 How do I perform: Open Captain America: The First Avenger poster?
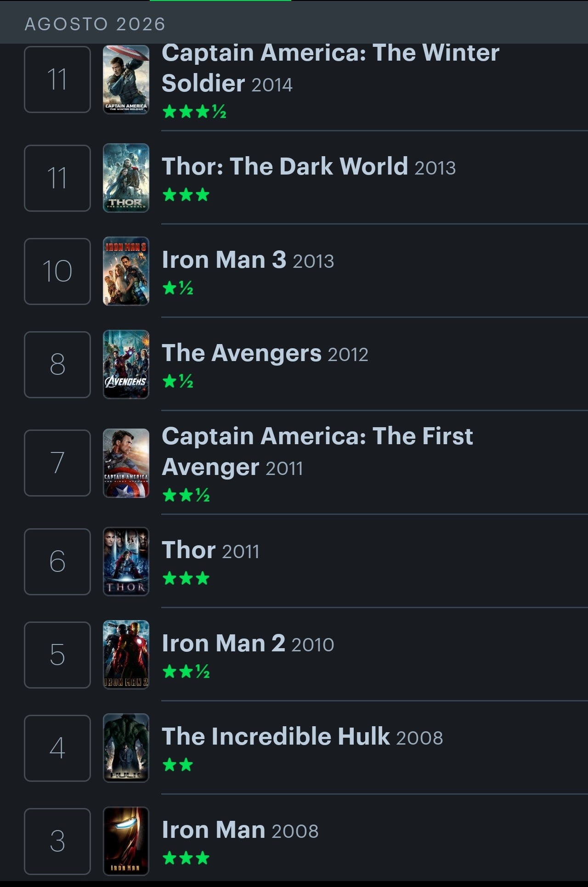126,463
